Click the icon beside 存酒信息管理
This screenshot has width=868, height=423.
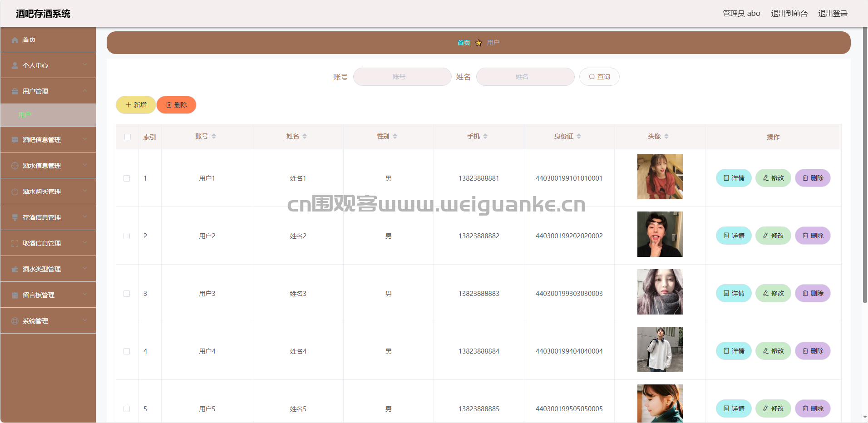pyautogui.click(x=15, y=218)
